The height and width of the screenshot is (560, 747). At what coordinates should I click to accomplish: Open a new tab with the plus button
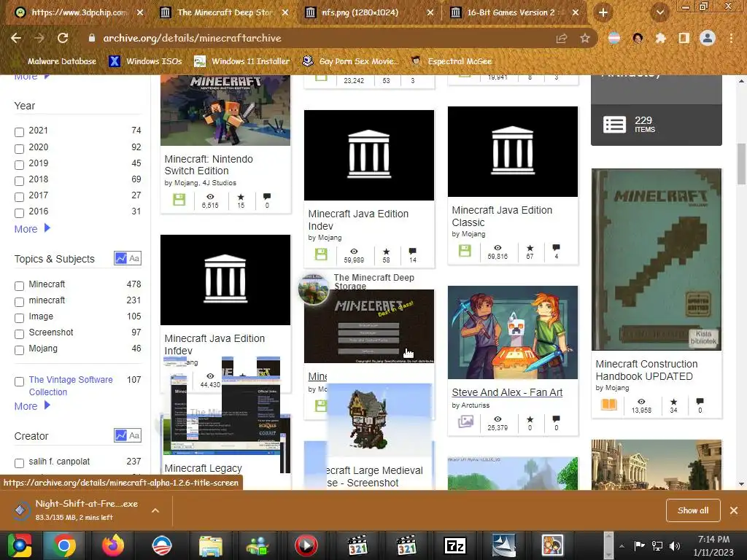603,12
